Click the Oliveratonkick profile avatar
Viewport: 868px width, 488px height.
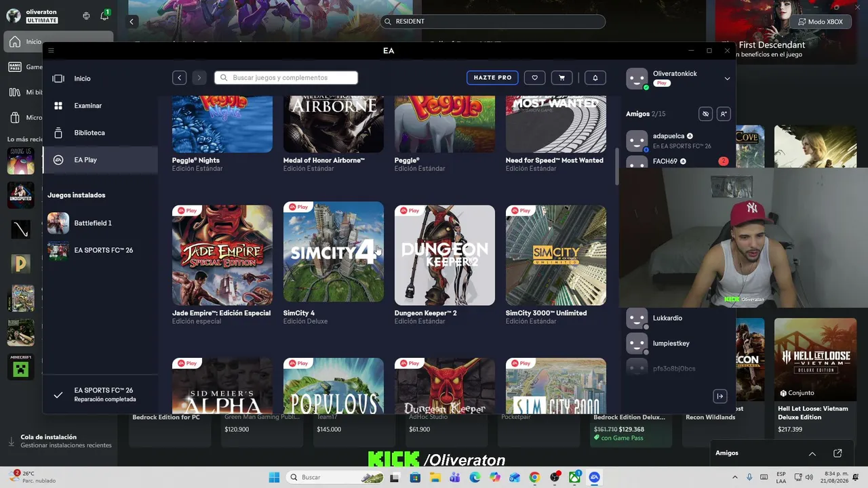637,79
